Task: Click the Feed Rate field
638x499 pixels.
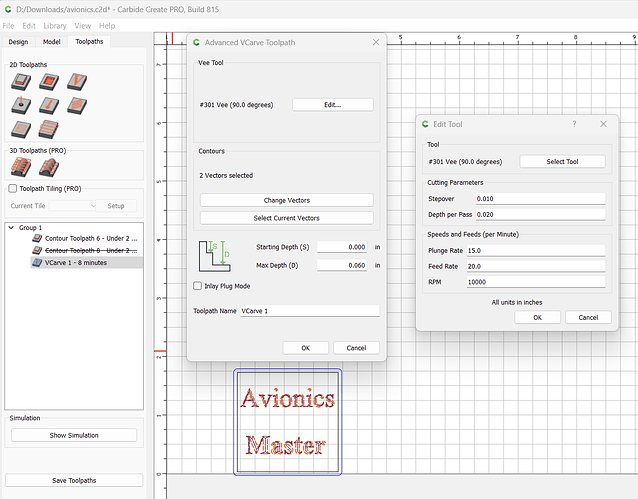Action: point(536,266)
